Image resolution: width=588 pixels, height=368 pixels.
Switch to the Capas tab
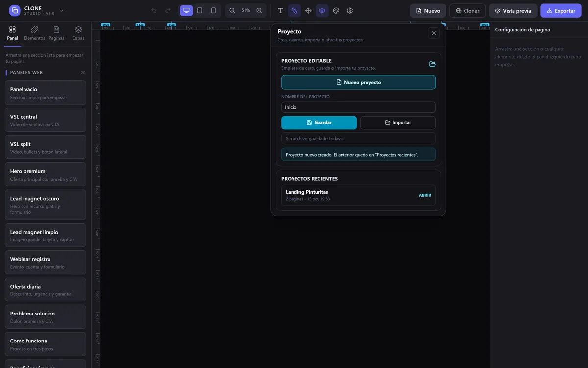click(78, 33)
